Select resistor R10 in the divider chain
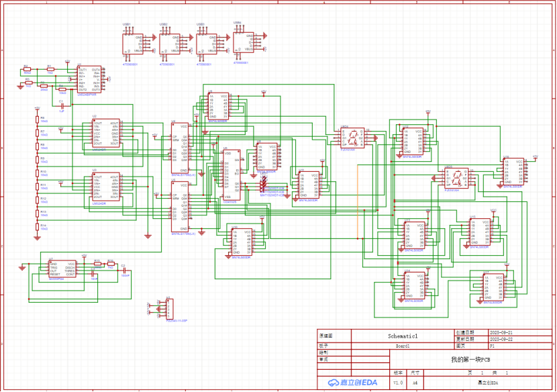Screen dimensions: 557x392 coord(37,173)
